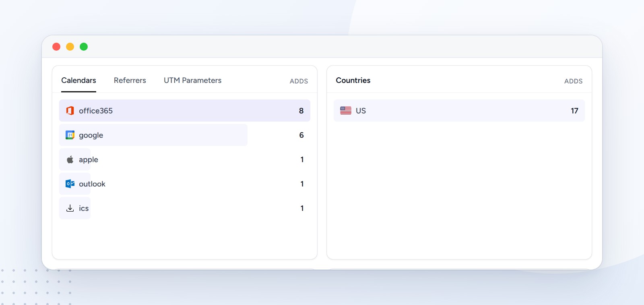Select the outlook row label
Screen dimensions: 644x305
coord(92,184)
